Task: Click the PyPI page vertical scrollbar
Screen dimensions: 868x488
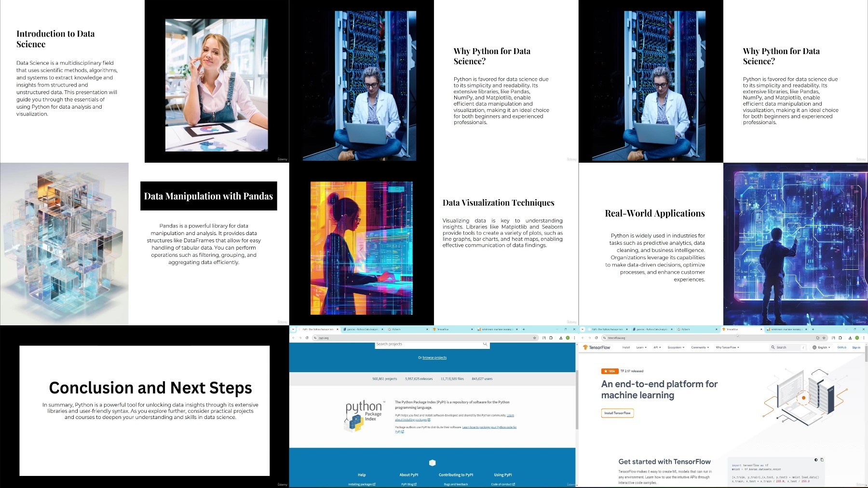Action: click(x=577, y=400)
